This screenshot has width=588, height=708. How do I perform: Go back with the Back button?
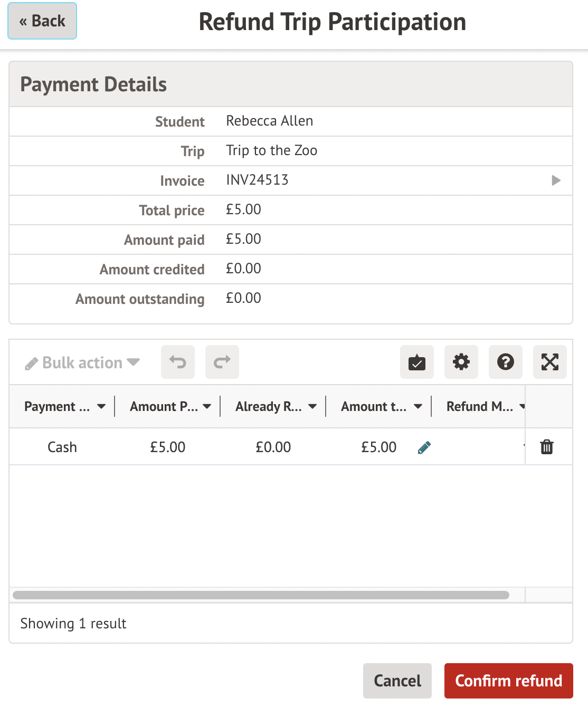point(42,21)
